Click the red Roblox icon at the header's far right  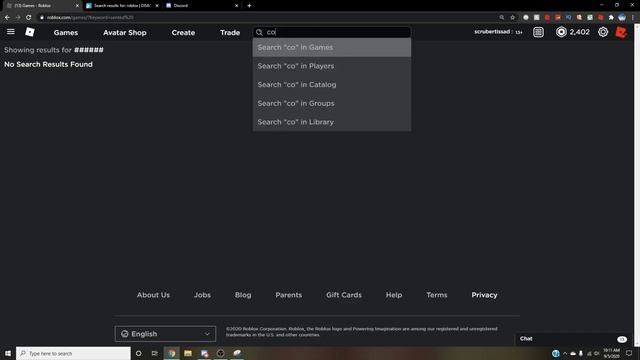(x=621, y=32)
